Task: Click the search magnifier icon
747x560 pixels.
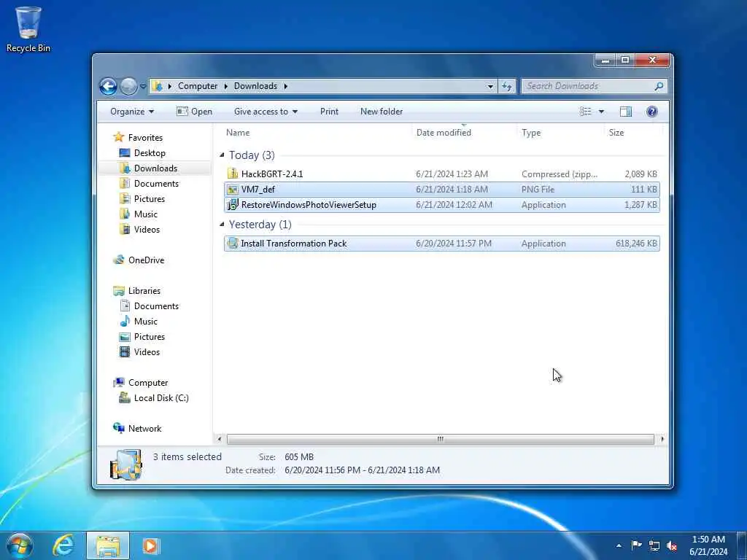Action: tap(659, 86)
